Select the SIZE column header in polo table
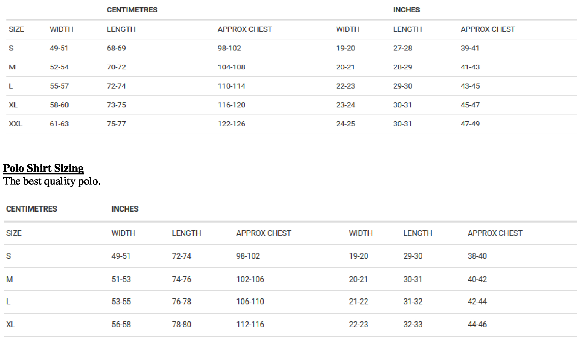This screenshot has width=588, height=364. [x=14, y=233]
